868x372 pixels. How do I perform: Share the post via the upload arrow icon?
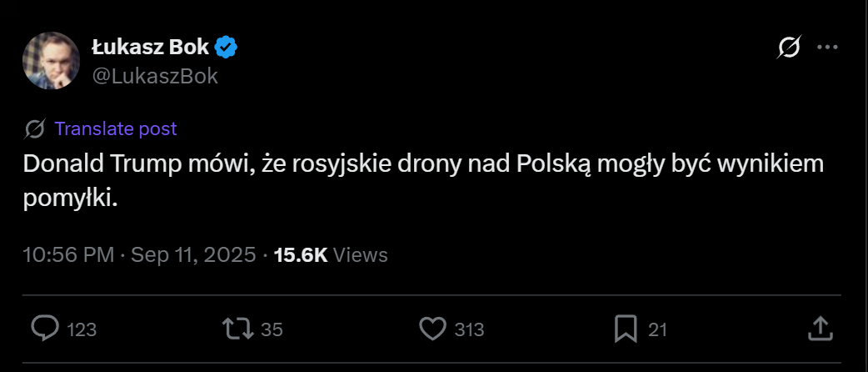(x=819, y=328)
